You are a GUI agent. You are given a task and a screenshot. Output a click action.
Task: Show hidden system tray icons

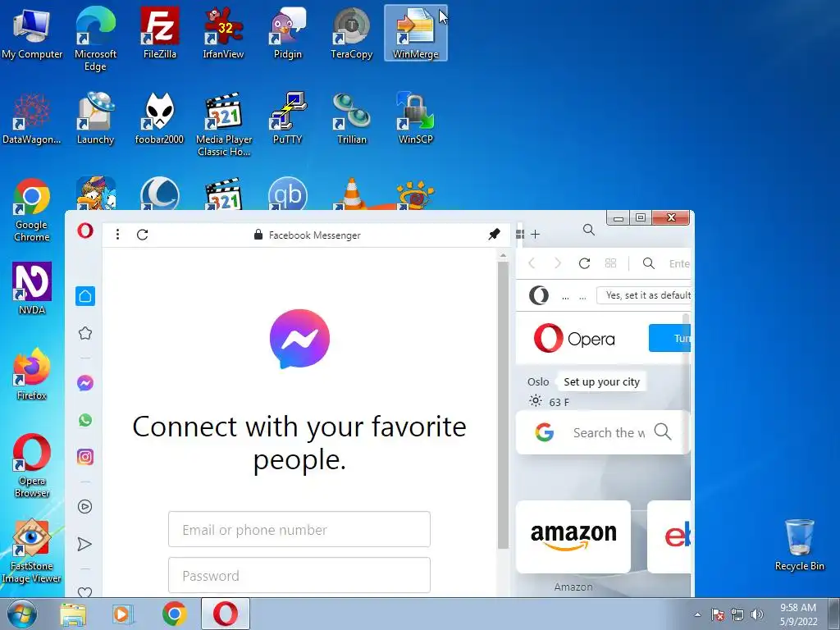697,614
